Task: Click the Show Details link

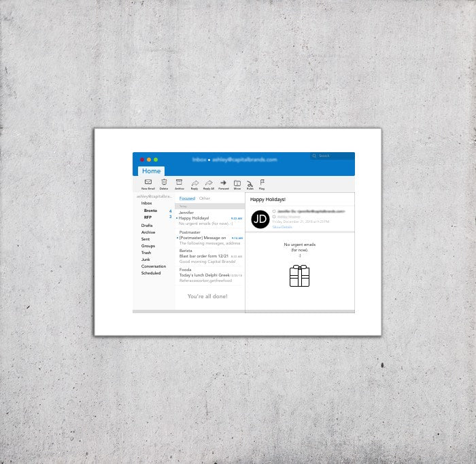Action: pos(282,227)
